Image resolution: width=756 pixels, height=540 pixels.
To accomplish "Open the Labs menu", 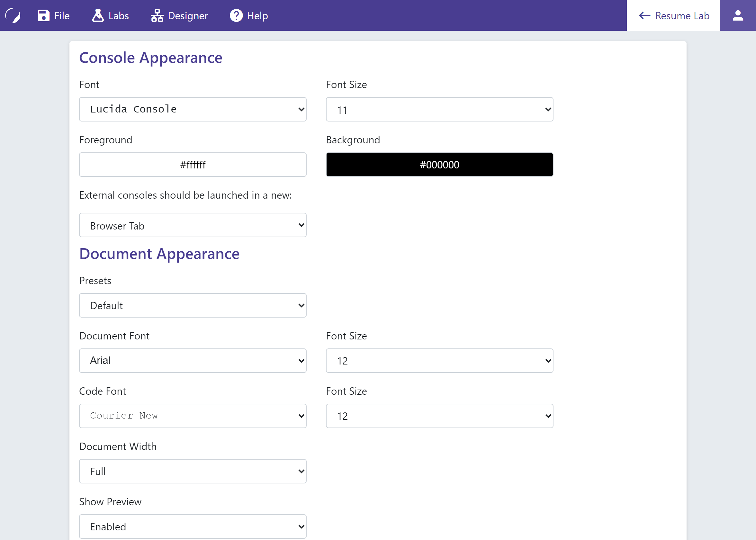I will tap(118, 16).
